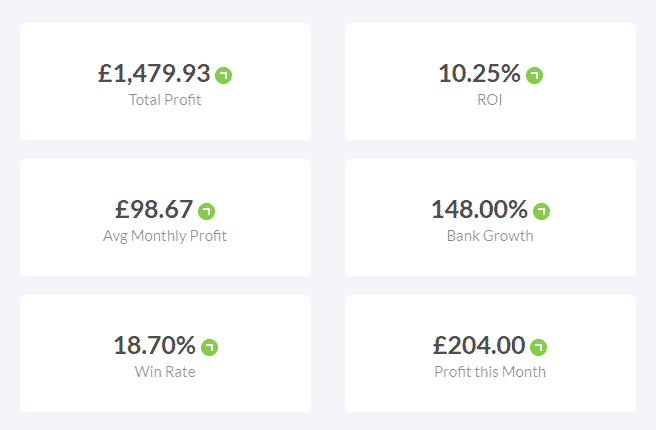Select the £204.00 monthly figure

(x=479, y=346)
